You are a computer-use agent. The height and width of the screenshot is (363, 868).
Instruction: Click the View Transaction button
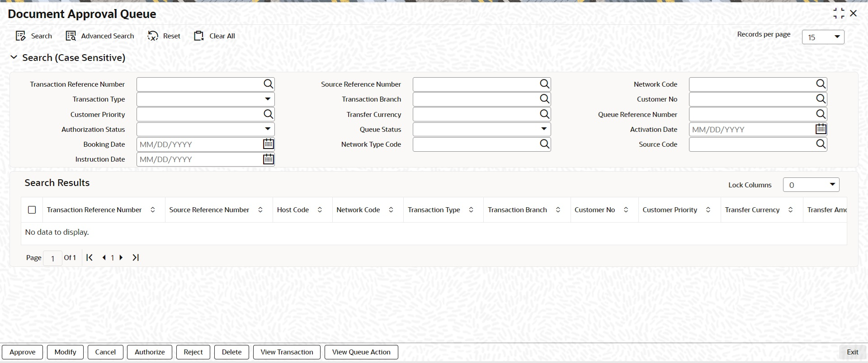(x=287, y=352)
